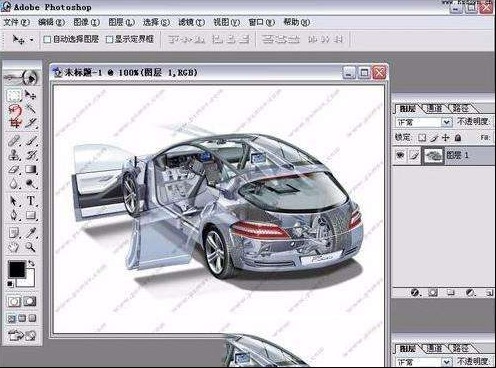Select the Clone Stamp tool
Screen dimensions: 496x368
click(x=14, y=155)
